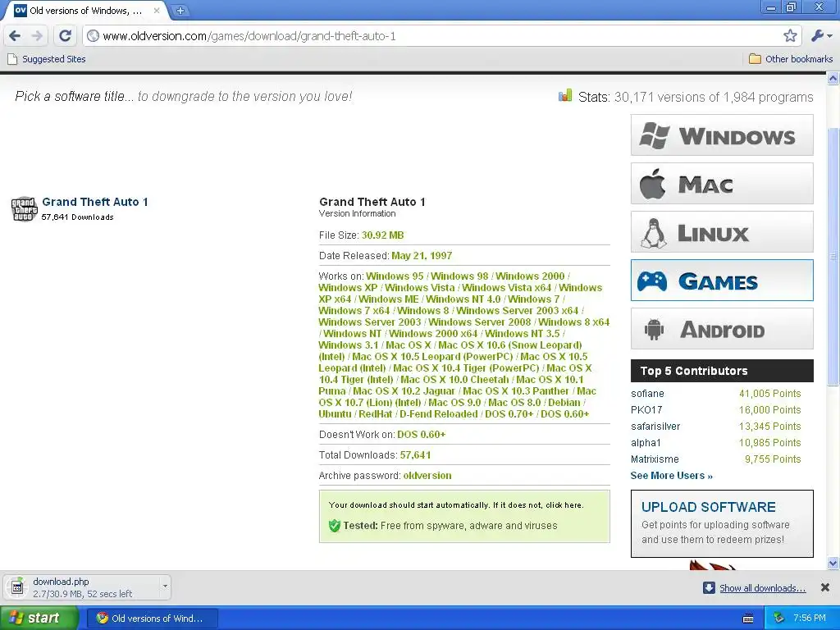Click the Windows 98 compatibility link
The height and width of the screenshot is (630, 840).
tap(459, 276)
